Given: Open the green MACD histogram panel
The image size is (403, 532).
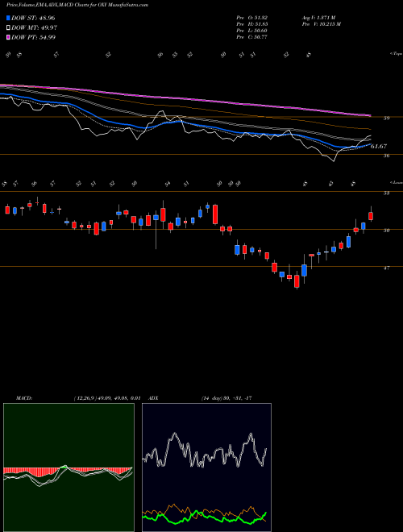Looking at the screenshot, I should [x=69, y=468].
